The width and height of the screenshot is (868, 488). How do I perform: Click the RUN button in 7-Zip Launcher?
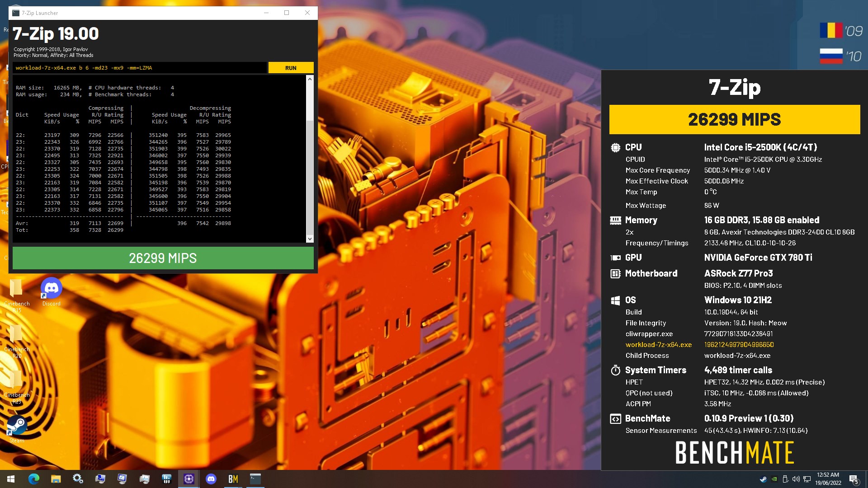coord(291,68)
